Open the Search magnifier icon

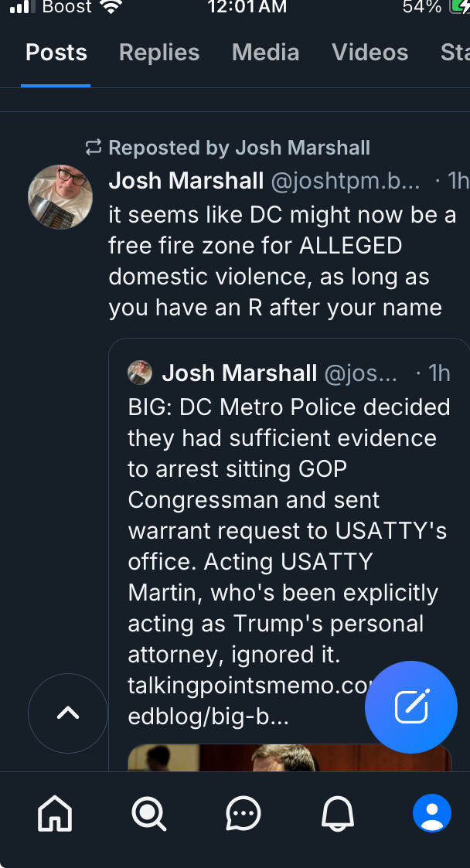click(148, 813)
